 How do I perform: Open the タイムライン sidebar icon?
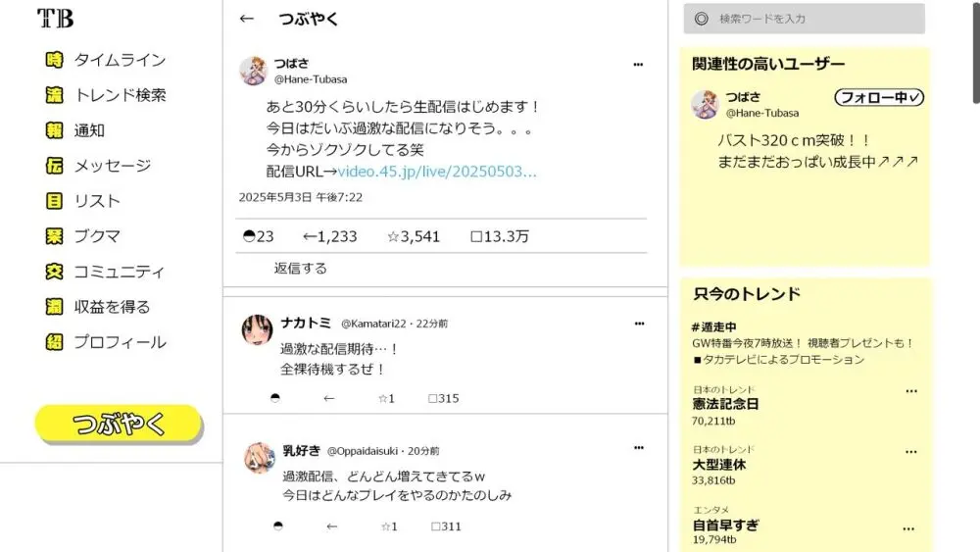[54, 60]
